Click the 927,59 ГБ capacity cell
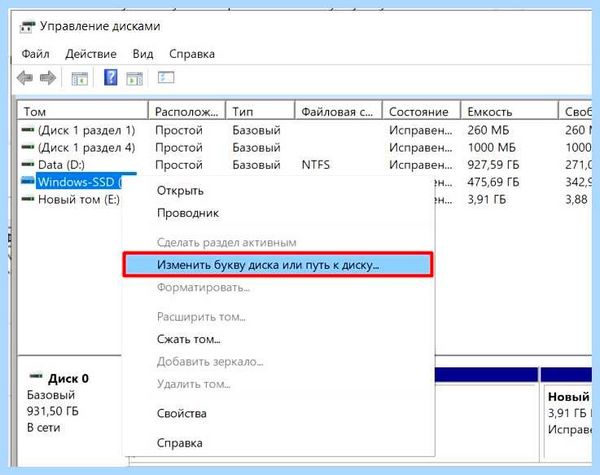Screen dimensions: 600x475 (x=493, y=165)
